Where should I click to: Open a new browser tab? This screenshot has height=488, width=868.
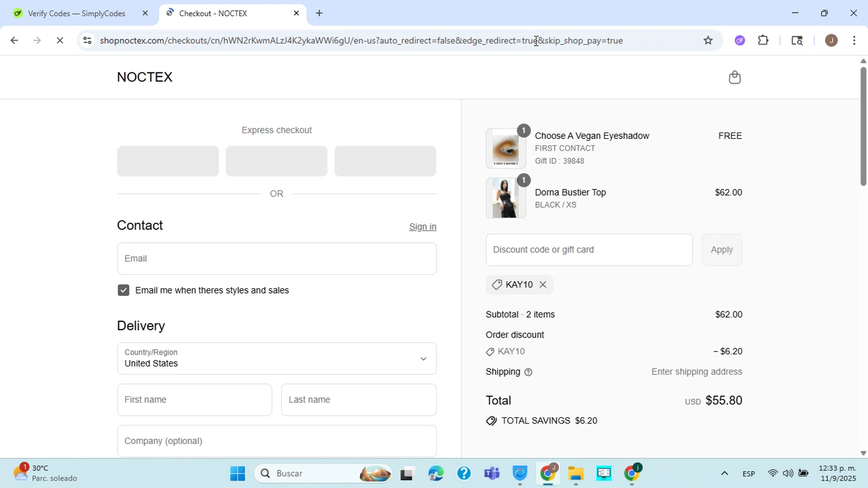click(319, 13)
